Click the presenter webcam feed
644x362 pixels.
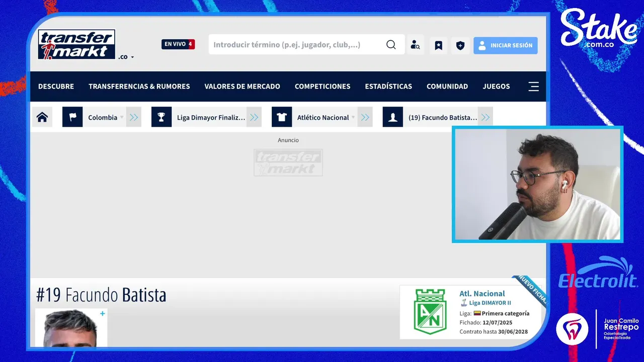[537, 185]
